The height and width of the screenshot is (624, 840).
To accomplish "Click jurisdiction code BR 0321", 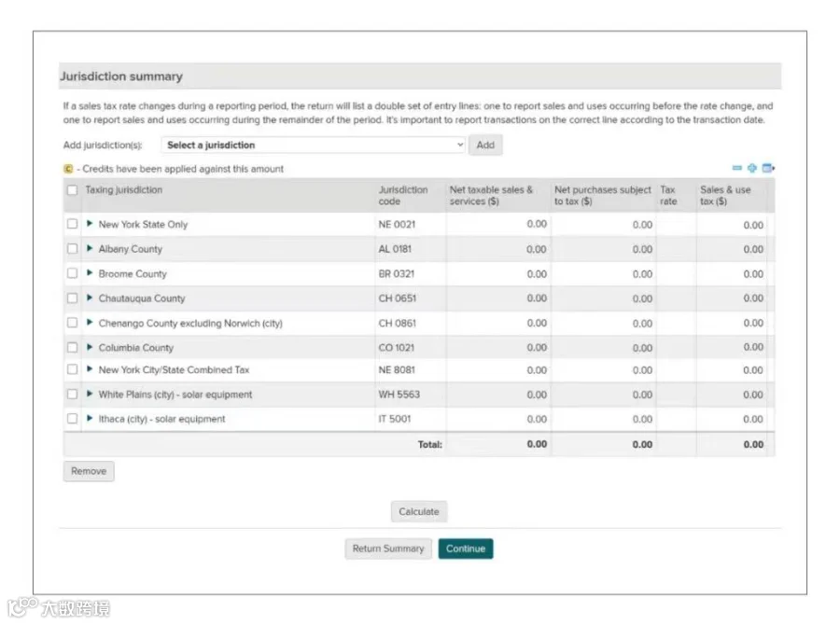I will pyautogui.click(x=397, y=273).
